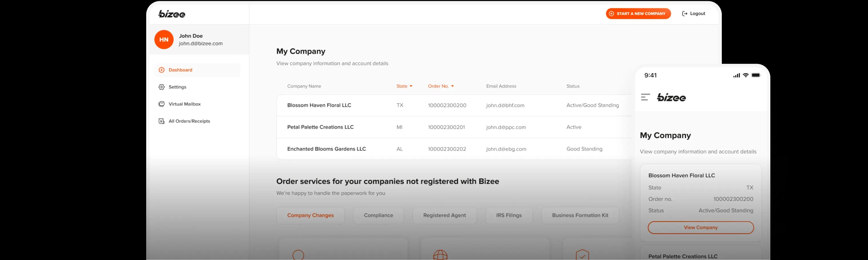868x260 pixels.
Task: Click the John Doe profile avatar
Action: pyautogui.click(x=164, y=39)
